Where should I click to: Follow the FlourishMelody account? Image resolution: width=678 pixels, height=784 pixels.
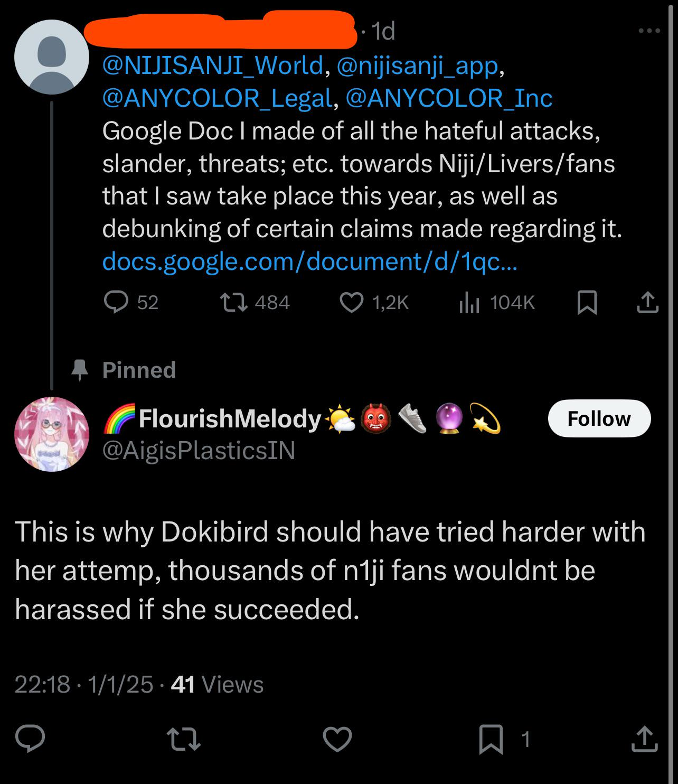point(599,418)
